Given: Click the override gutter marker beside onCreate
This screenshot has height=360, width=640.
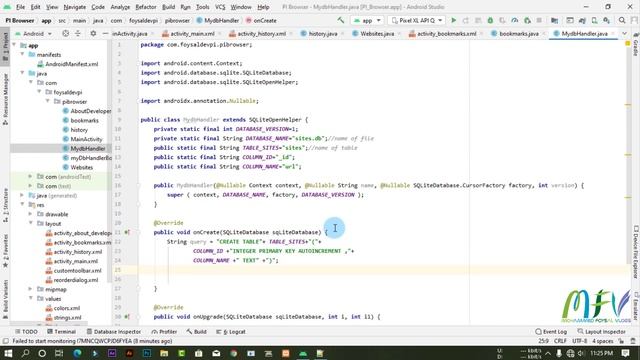Looking at the screenshot, I should [127, 232].
